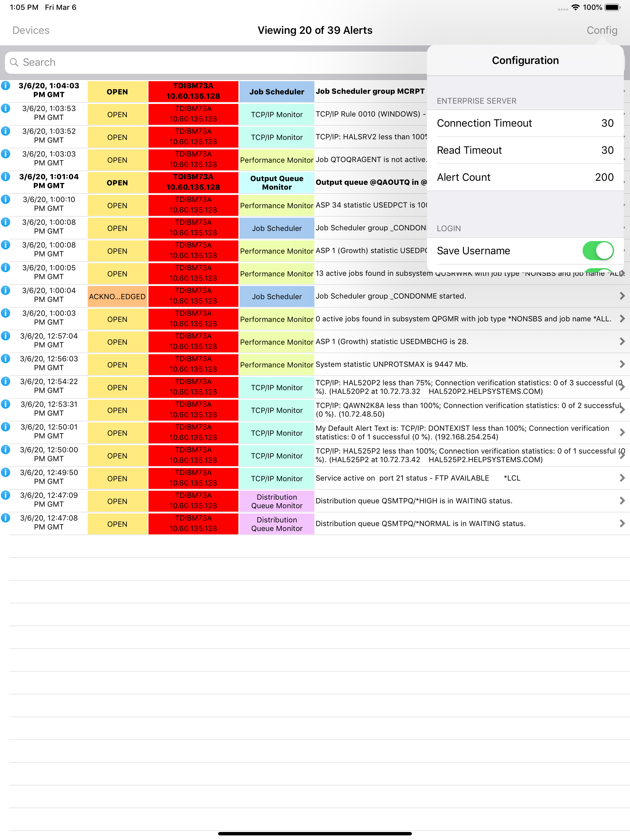Click the Alert Count value 200
Screen dimensions: 630x840
click(604, 177)
